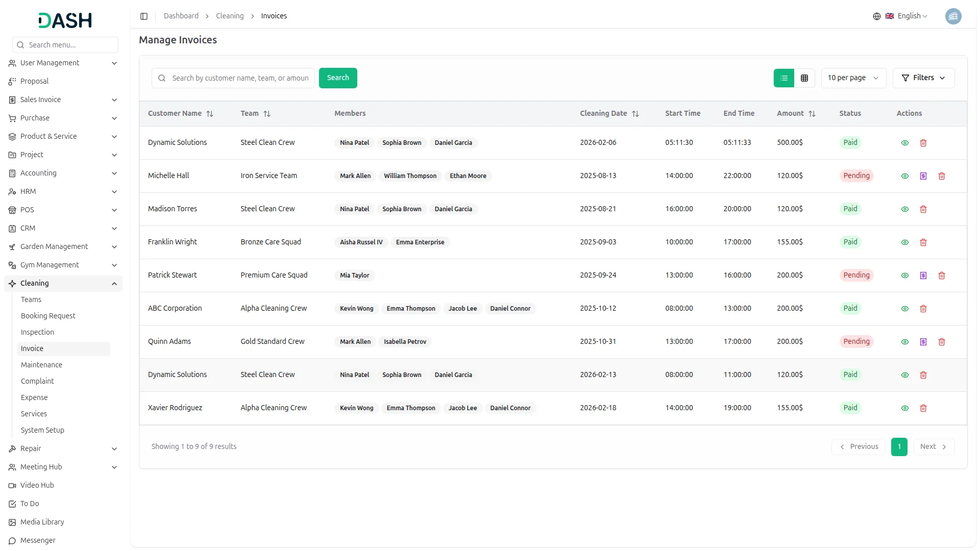Viewport: 980px width, 551px height.
Task: Click the Dashboard breadcrumb link
Action: tap(181, 16)
